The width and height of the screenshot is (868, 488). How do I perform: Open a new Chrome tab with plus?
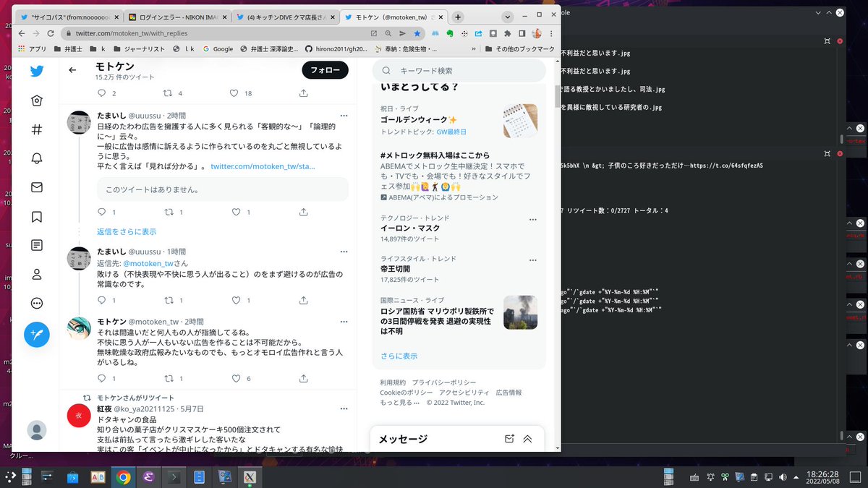pyautogui.click(x=458, y=17)
